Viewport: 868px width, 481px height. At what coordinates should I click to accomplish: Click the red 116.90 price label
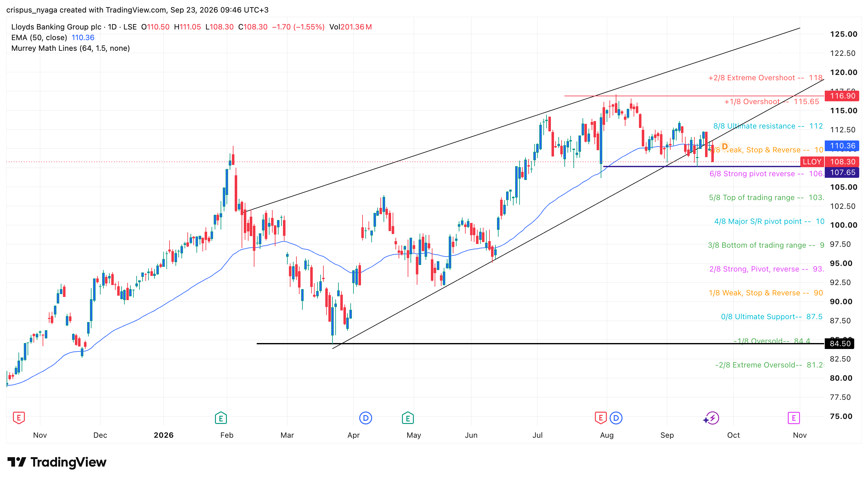[842, 96]
